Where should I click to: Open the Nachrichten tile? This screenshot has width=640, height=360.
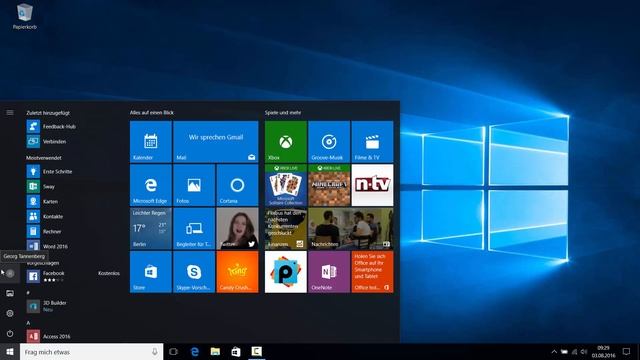[x=351, y=229]
